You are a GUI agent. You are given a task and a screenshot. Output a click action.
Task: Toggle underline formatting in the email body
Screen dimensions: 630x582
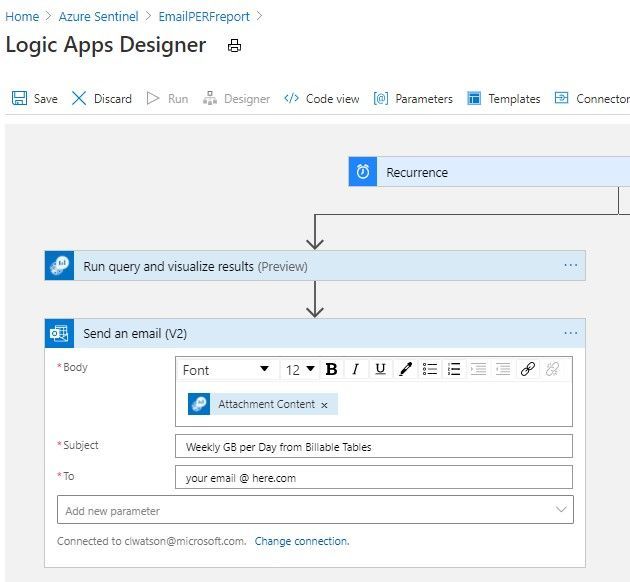tap(380, 369)
